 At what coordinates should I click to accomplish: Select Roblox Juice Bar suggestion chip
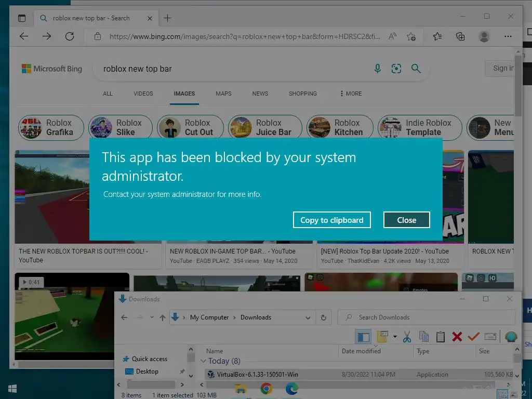coord(265,128)
